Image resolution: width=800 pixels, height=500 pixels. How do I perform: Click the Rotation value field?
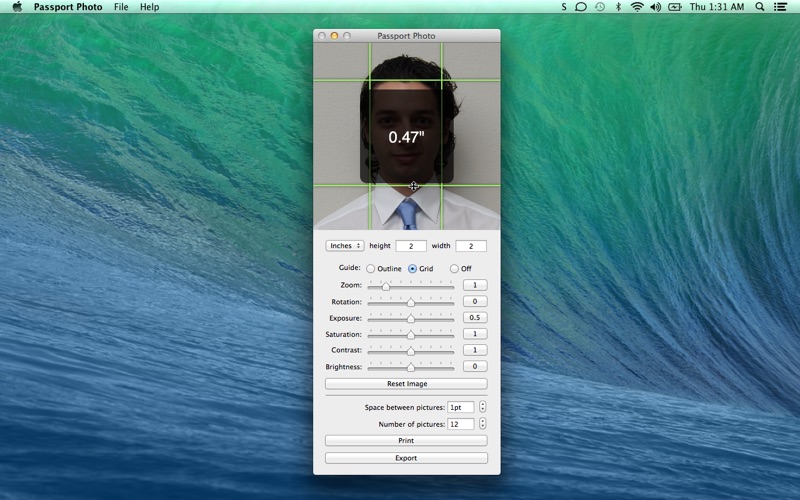[x=475, y=302]
